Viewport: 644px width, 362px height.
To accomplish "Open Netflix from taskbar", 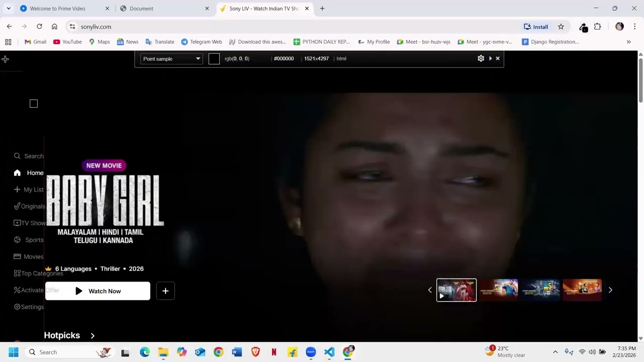I will coord(274,352).
